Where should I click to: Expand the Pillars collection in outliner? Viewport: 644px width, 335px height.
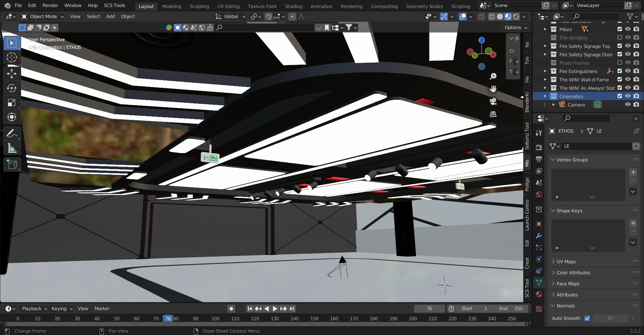point(545,29)
